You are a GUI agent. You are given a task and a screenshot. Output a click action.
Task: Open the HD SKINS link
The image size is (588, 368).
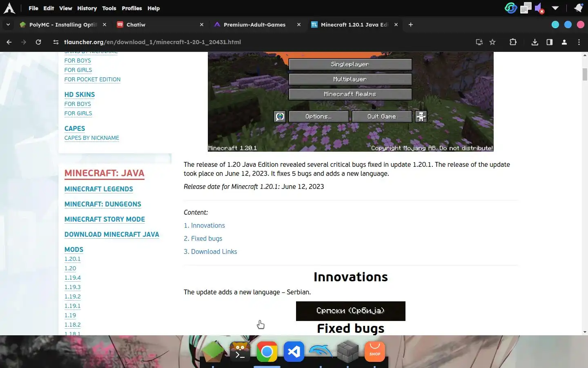(80, 94)
